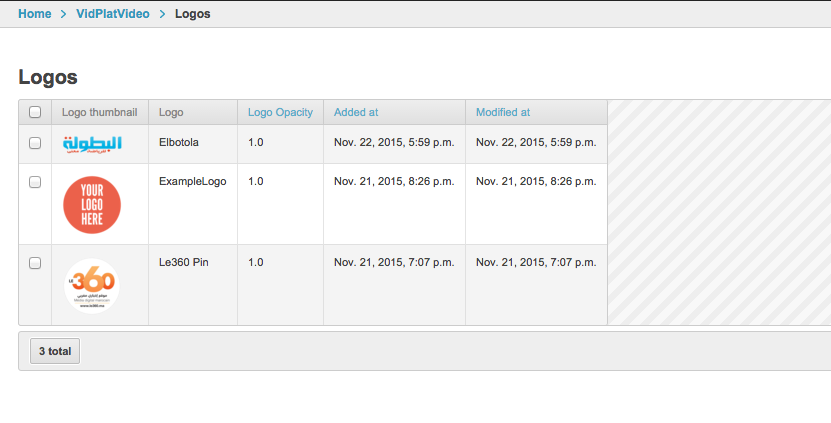Viewport: 831px width, 423px height.
Task: Select the Le360 Pin row checkbox
Action: pyautogui.click(x=35, y=263)
